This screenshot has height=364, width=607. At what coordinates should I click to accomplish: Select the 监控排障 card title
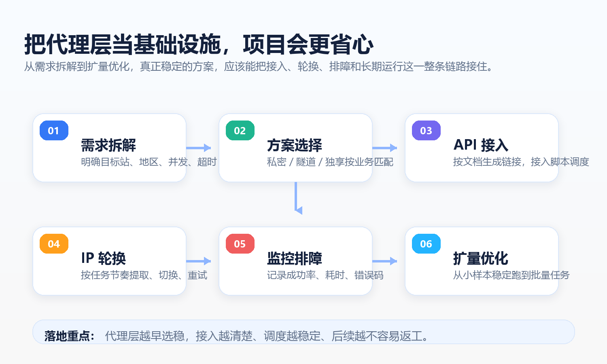[x=295, y=258]
